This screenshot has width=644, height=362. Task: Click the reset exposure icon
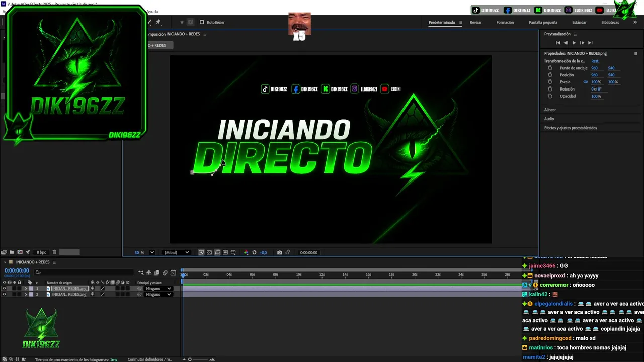tap(254, 252)
